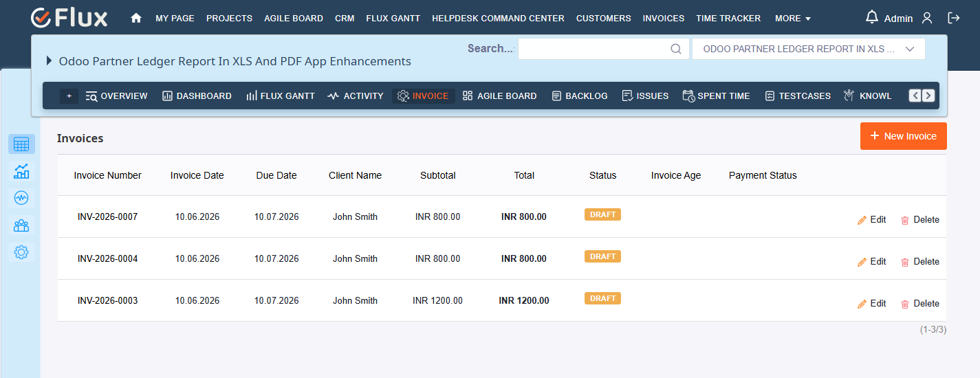Select the INVOICE tab
This screenshot has width=980, height=378.
coord(423,96)
